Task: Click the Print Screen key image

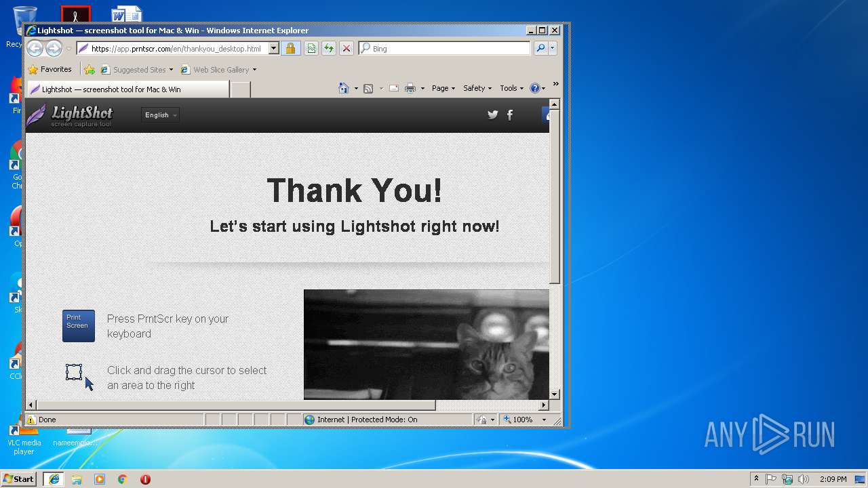Action: tap(79, 325)
